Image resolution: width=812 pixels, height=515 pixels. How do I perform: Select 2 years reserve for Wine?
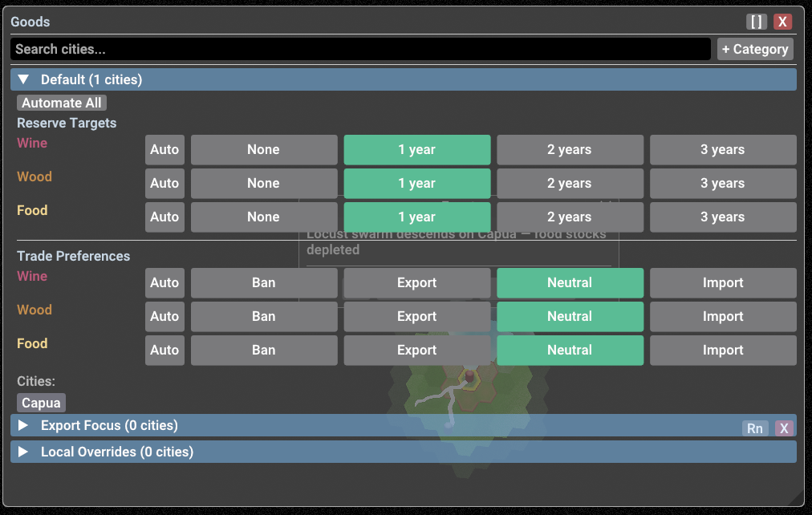[570, 149]
